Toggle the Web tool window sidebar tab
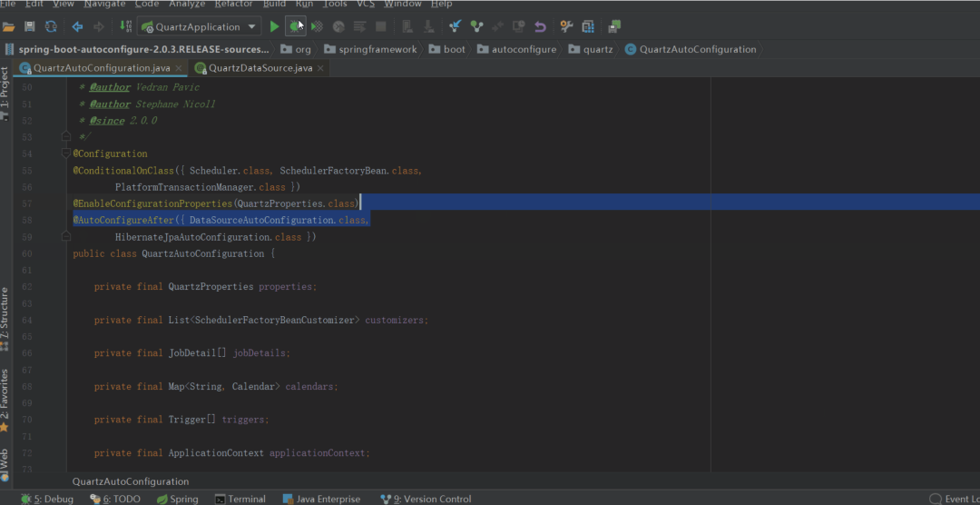This screenshot has width=980, height=505. tap(5, 464)
